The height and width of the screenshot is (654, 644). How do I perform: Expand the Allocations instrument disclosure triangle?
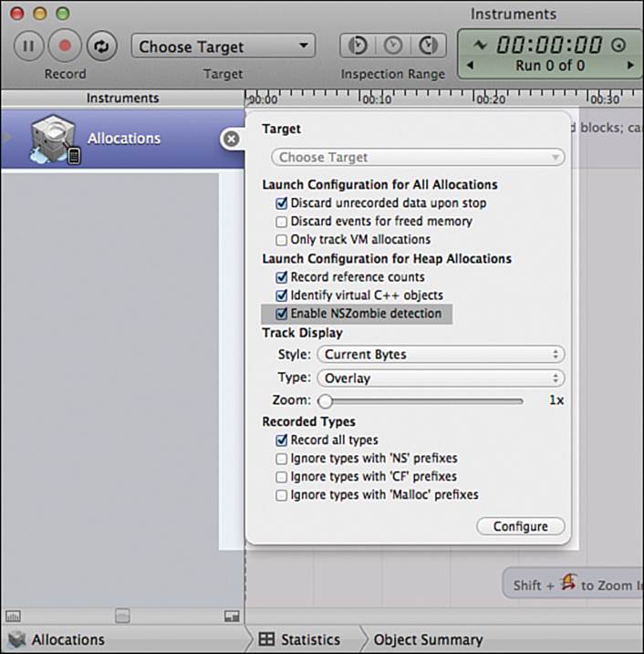point(5,138)
